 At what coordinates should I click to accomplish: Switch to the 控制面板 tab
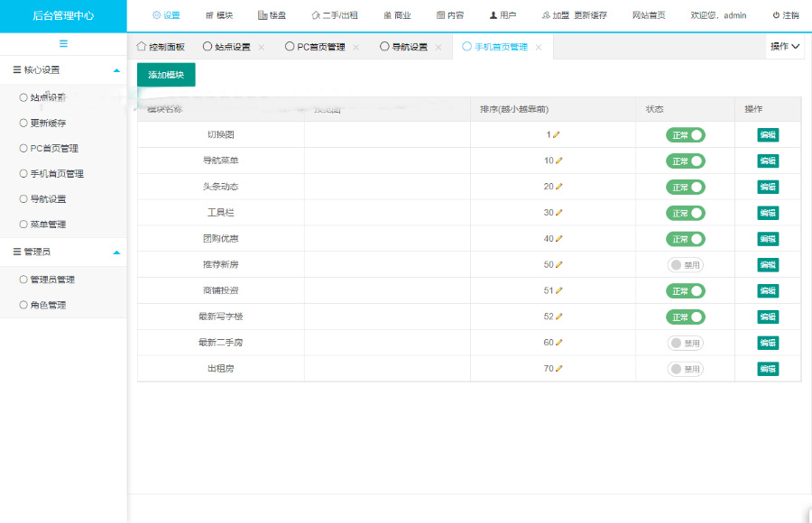tap(161, 47)
